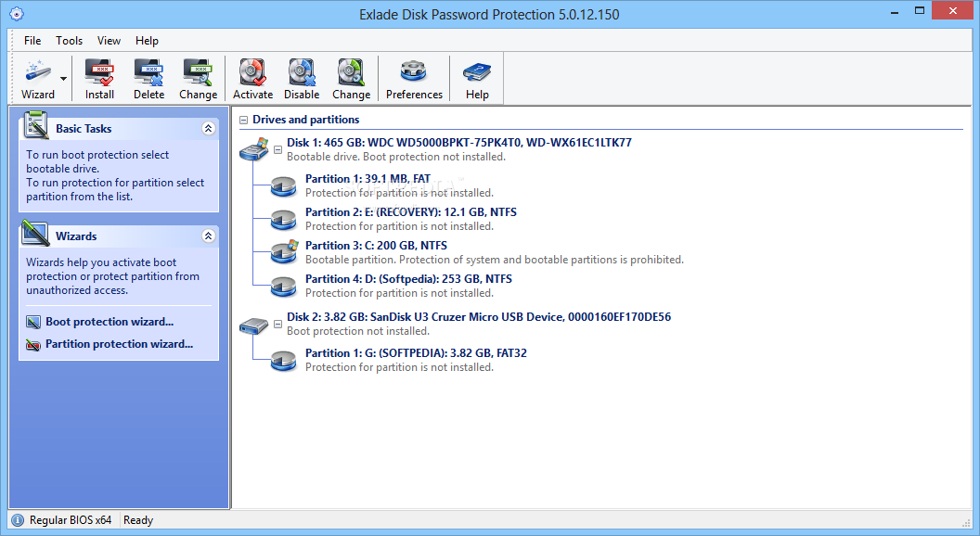Click the Partition protection wizard icon
Viewport: 980px width, 536px height.
[33, 345]
